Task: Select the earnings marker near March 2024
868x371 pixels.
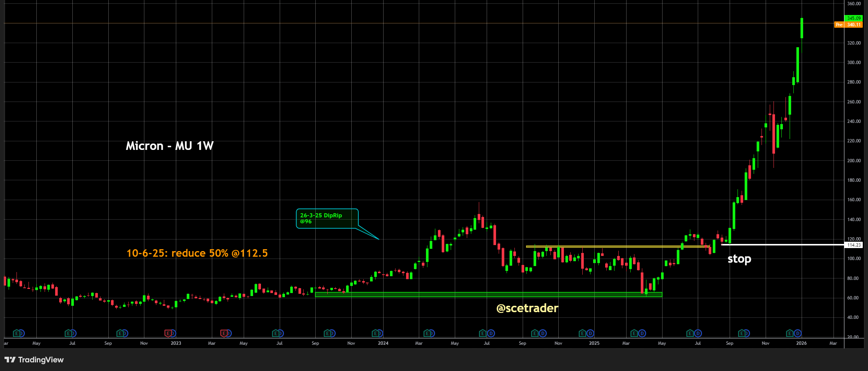Action: click(x=427, y=333)
